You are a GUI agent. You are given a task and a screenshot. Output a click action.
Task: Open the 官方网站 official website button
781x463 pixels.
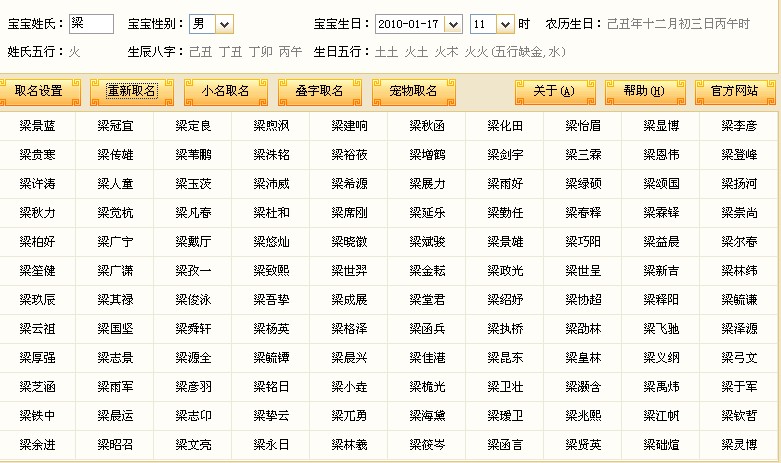pos(735,92)
